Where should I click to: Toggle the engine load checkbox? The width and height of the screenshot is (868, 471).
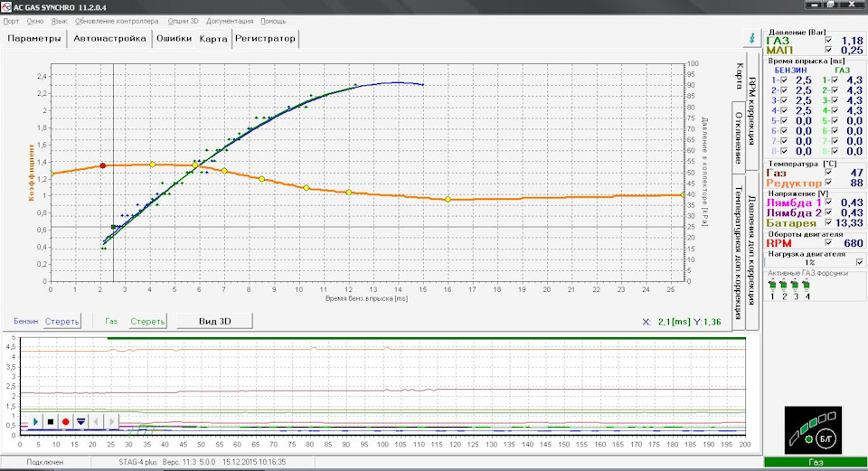click(859, 262)
